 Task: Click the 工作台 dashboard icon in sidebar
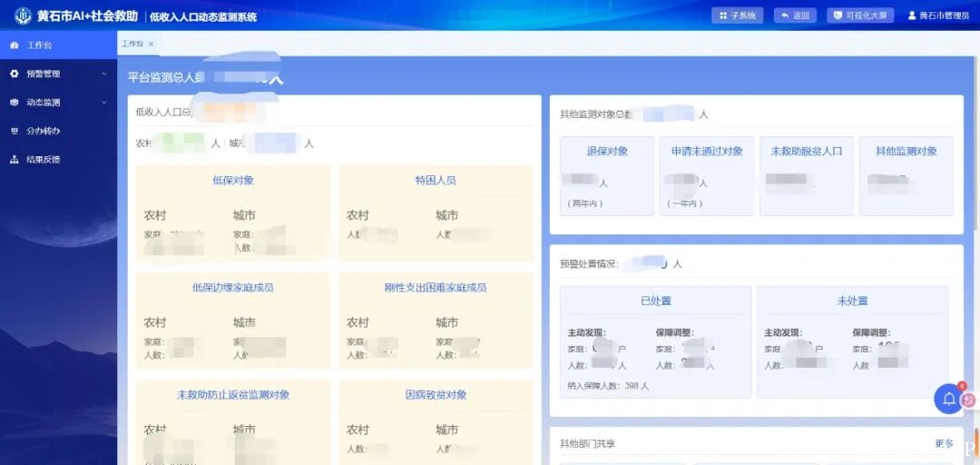pos(14,45)
